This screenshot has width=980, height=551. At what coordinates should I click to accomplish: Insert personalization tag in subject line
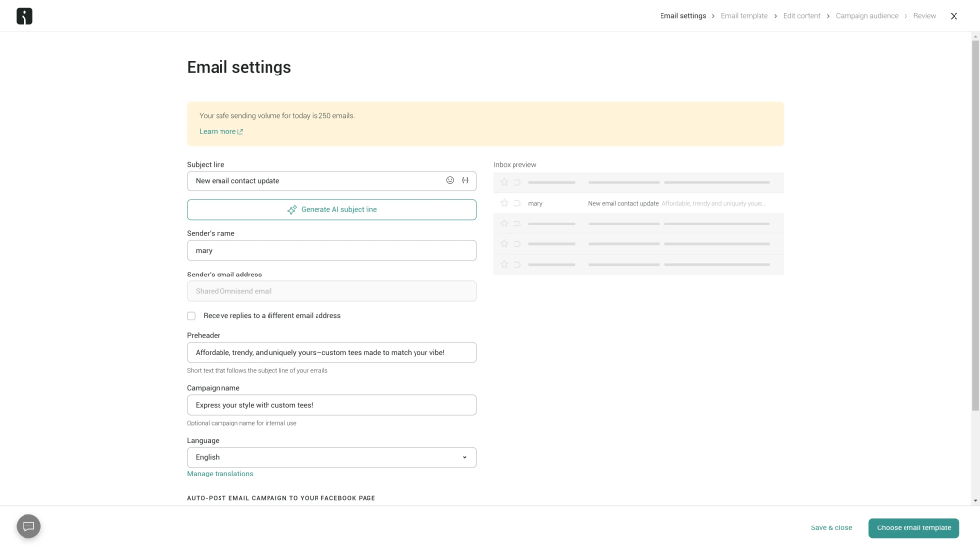click(465, 180)
